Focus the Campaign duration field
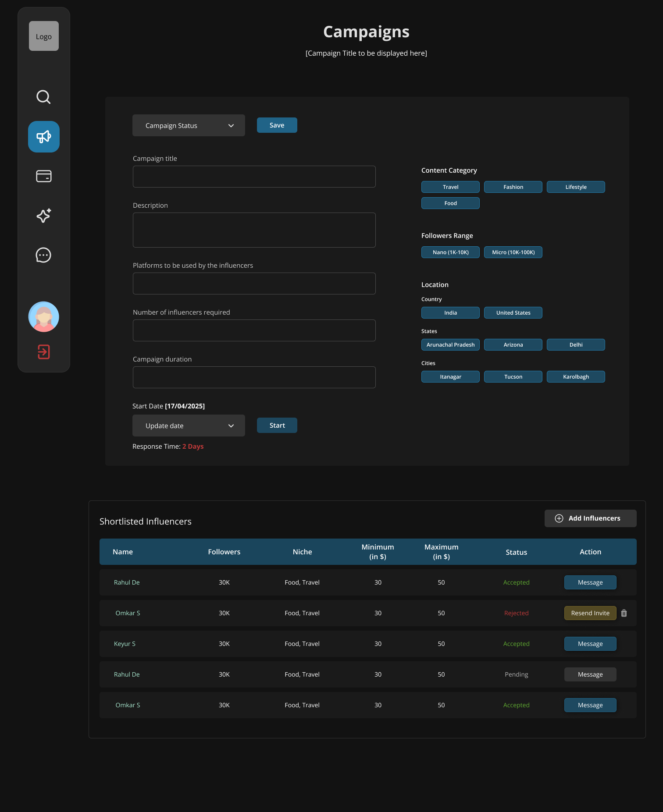The image size is (663, 812). pos(254,377)
